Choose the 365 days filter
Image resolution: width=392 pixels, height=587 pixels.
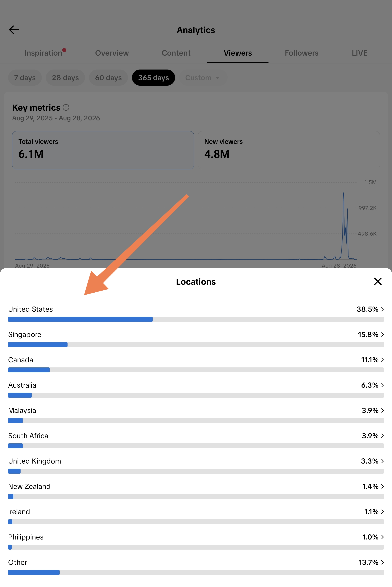click(x=153, y=78)
